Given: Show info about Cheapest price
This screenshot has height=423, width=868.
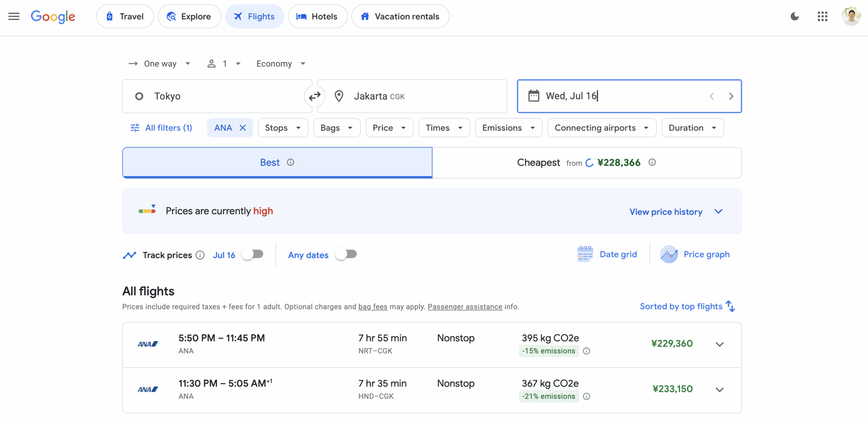Looking at the screenshot, I should click(x=652, y=162).
